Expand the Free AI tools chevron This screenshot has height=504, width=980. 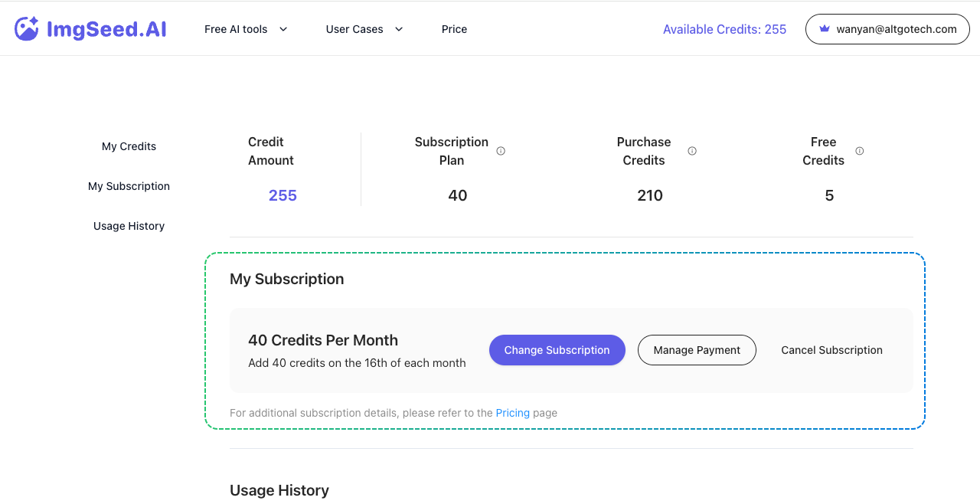tap(283, 29)
